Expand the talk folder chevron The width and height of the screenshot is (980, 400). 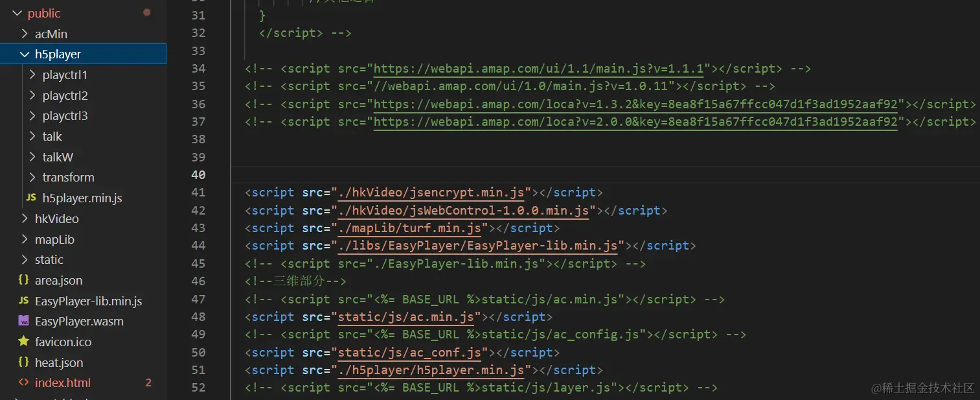(32, 137)
